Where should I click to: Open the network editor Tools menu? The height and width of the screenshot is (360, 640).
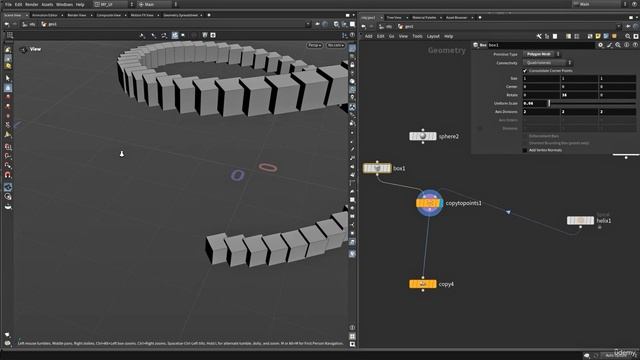[x=417, y=36]
